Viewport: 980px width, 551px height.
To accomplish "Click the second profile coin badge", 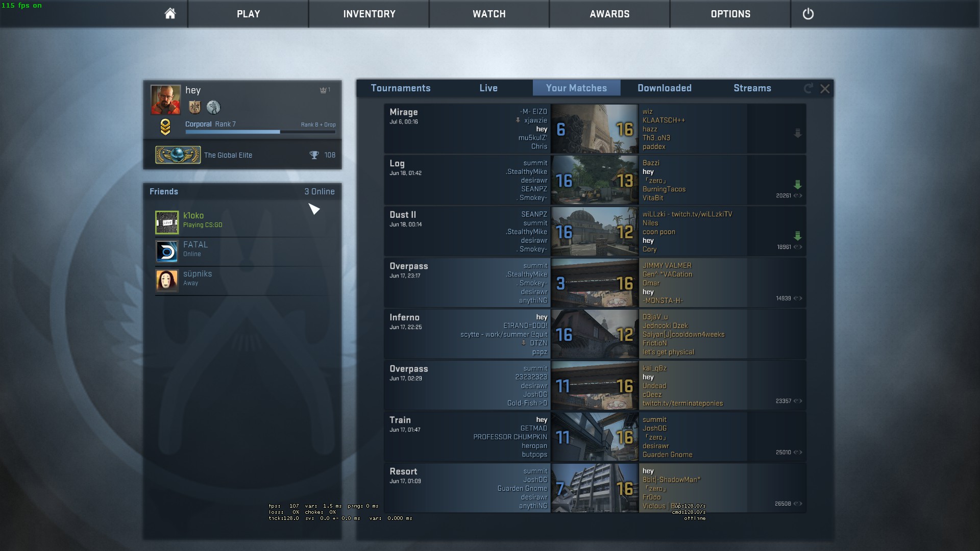I will (x=213, y=107).
